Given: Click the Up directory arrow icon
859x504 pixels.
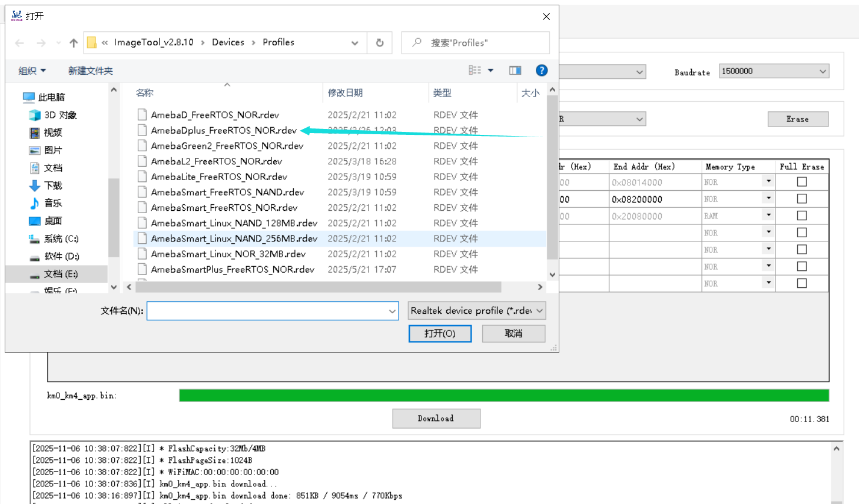Looking at the screenshot, I should (74, 43).
